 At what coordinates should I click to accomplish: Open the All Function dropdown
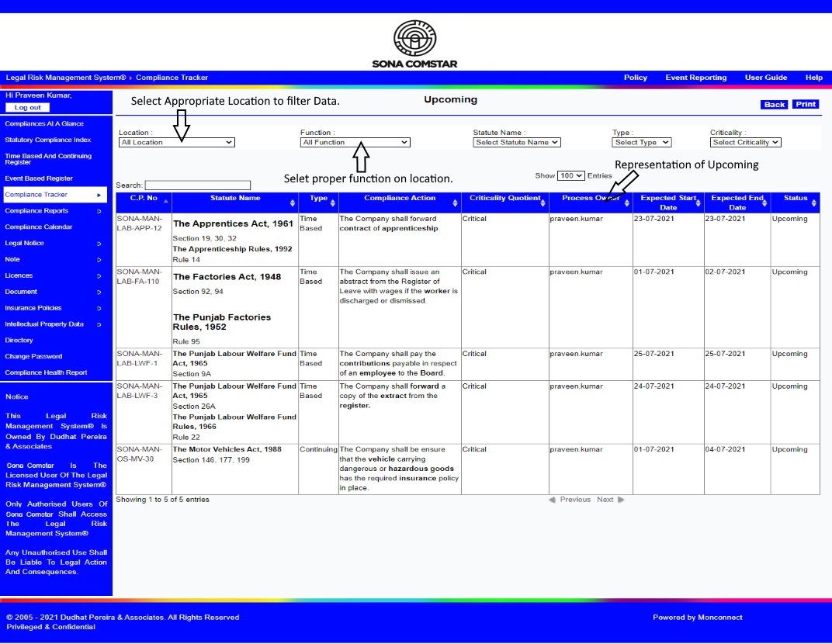(x=355, y=143)
